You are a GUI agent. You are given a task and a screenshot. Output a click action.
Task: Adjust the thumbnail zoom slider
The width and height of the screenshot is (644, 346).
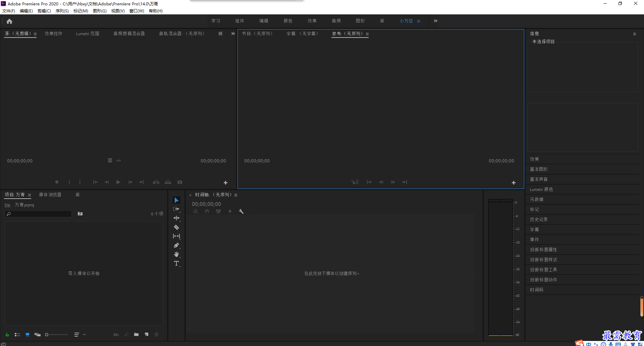[x=56, y=334]
